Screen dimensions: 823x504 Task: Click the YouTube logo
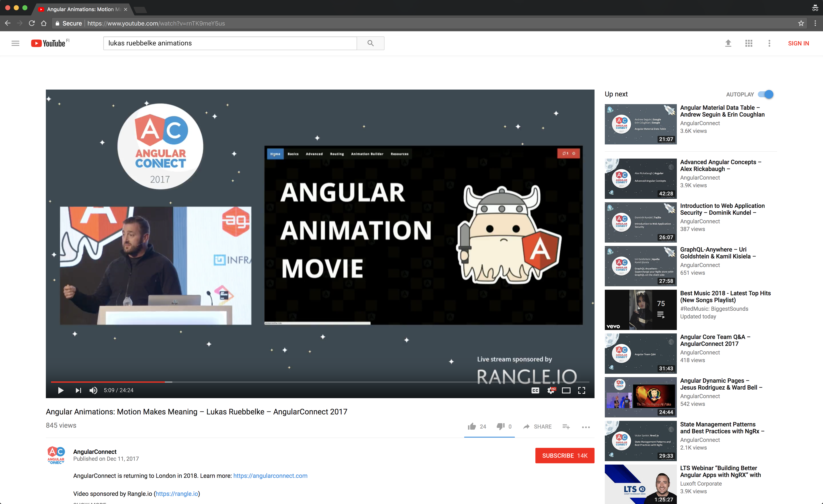point(48,43)
